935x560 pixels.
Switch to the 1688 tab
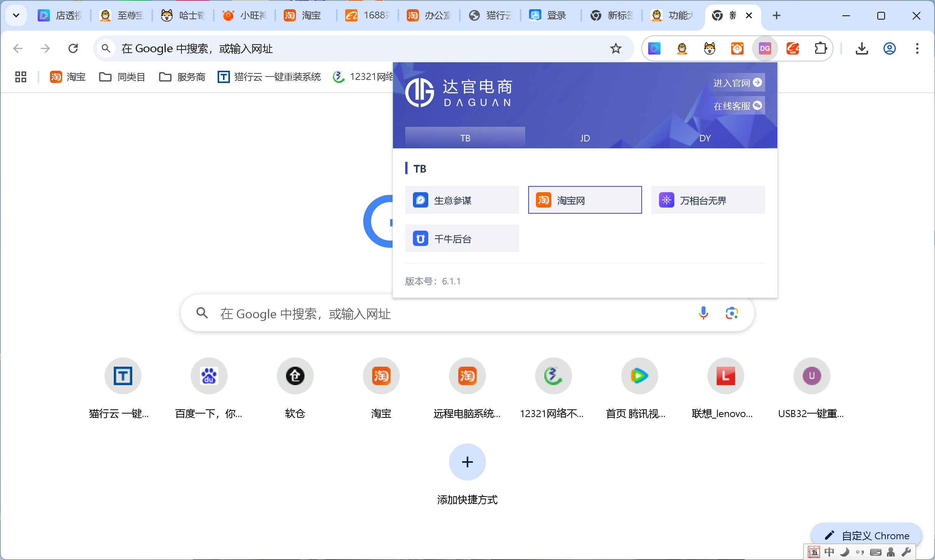368,15
